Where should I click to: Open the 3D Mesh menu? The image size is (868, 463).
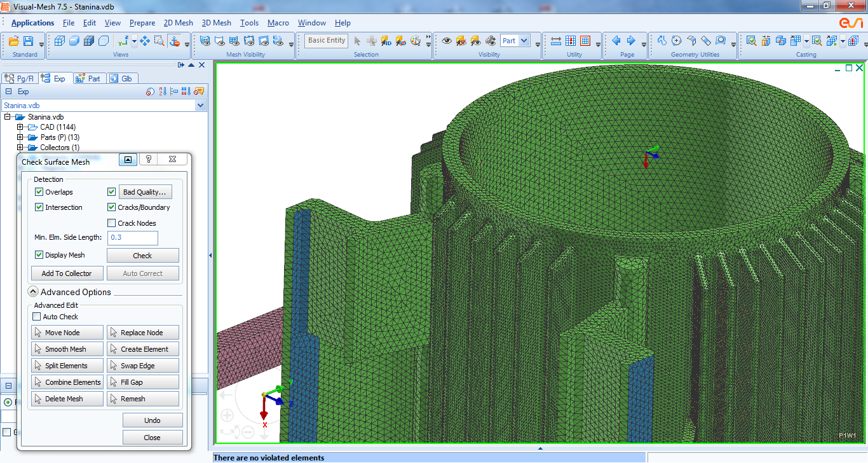click(217, 23)
